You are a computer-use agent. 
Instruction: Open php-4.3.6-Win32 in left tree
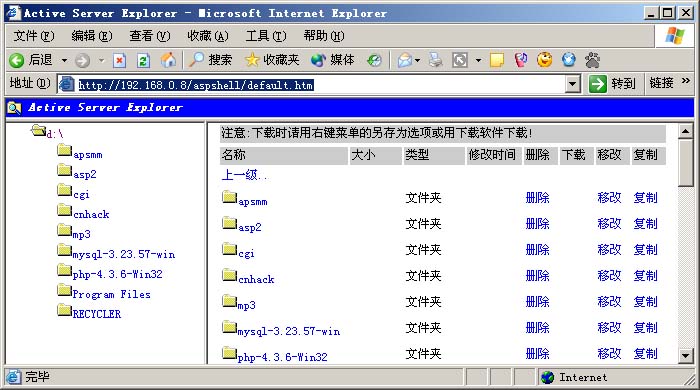pyautogui.click(x=117, y=274)
